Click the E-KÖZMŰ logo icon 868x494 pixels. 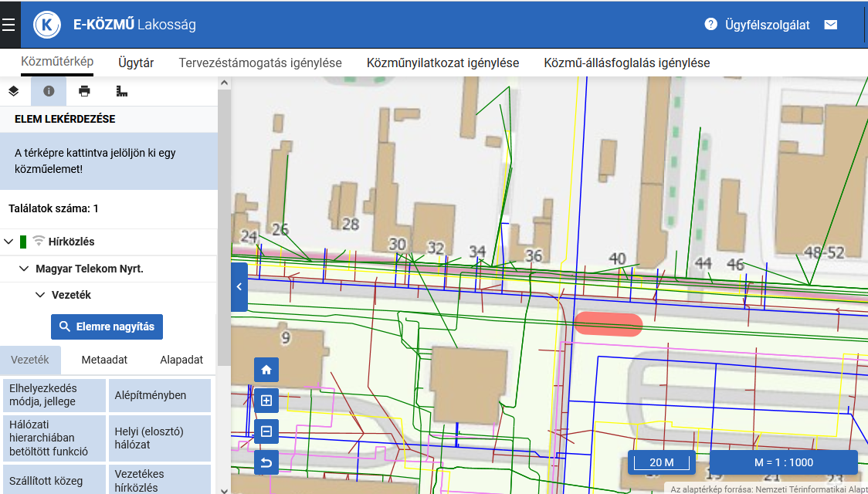[x=47, y=25]
